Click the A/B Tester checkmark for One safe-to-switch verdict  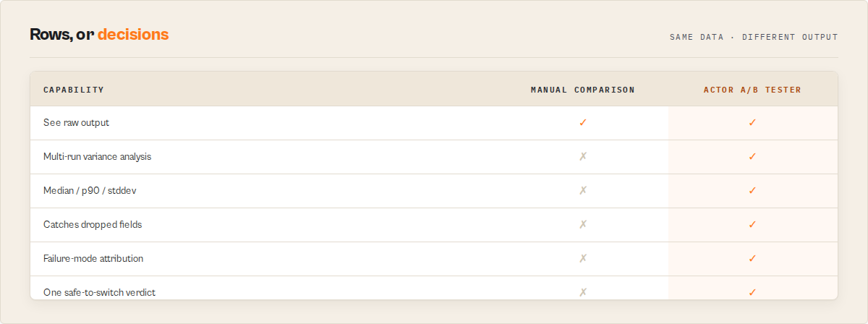click(x=752, y=292)
